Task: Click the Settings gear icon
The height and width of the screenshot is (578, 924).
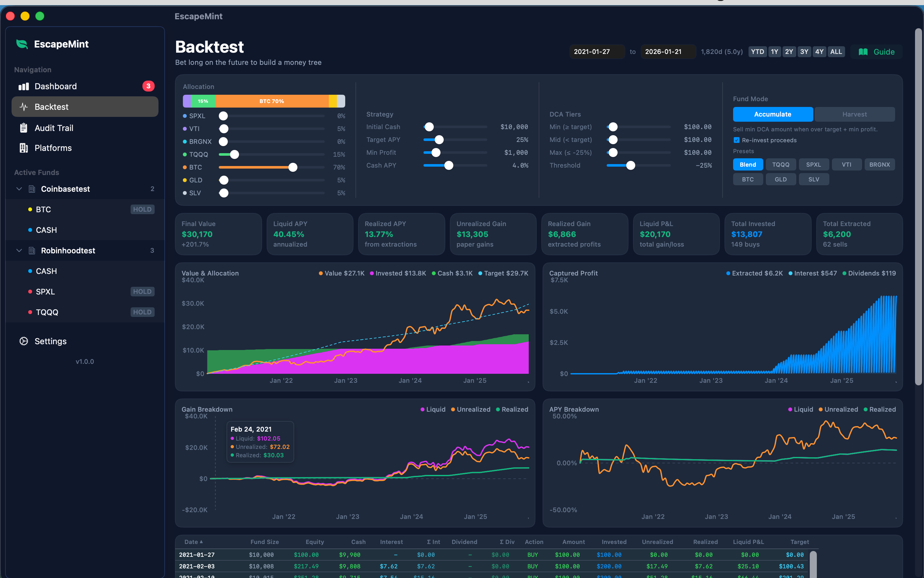Action: tap(24, 341)
